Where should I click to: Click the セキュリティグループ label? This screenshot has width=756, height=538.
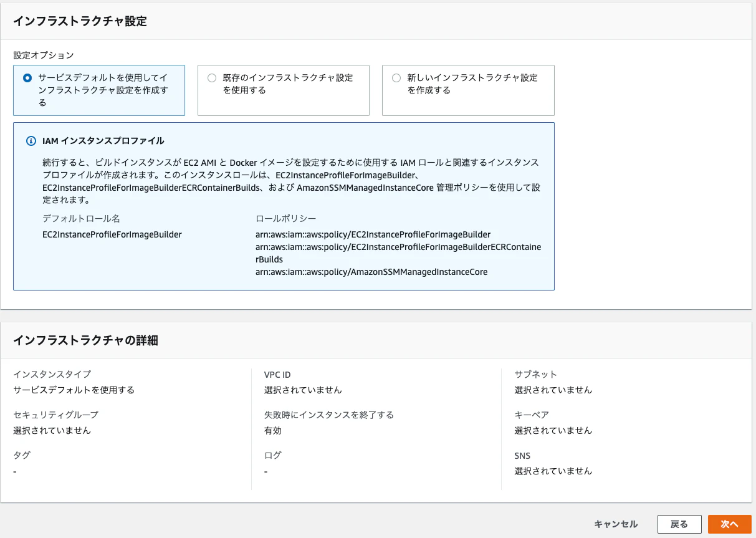[x=56, y=415]
